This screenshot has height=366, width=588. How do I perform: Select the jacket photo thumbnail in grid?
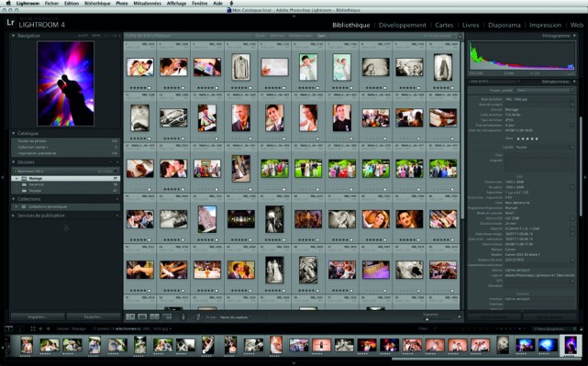pos(240,68)
